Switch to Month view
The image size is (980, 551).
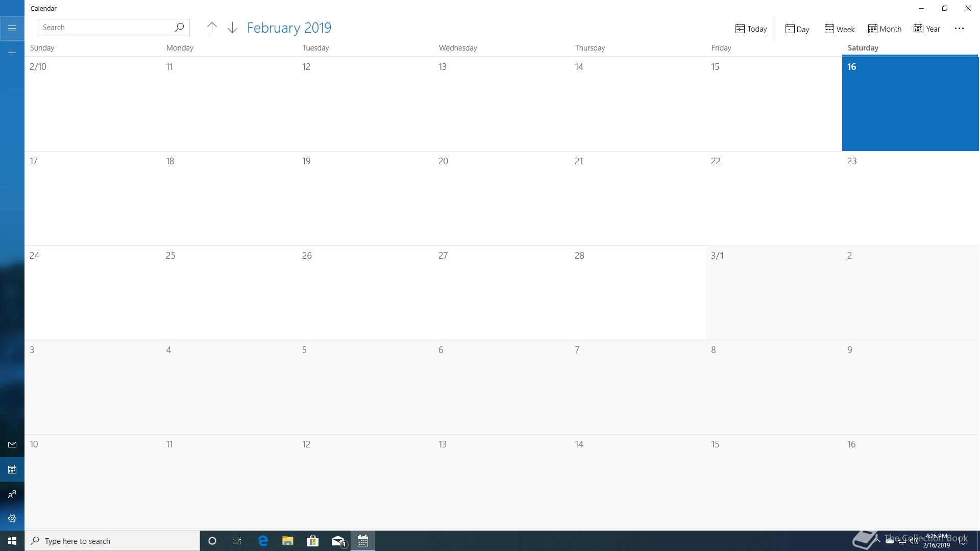coord(885,29)
